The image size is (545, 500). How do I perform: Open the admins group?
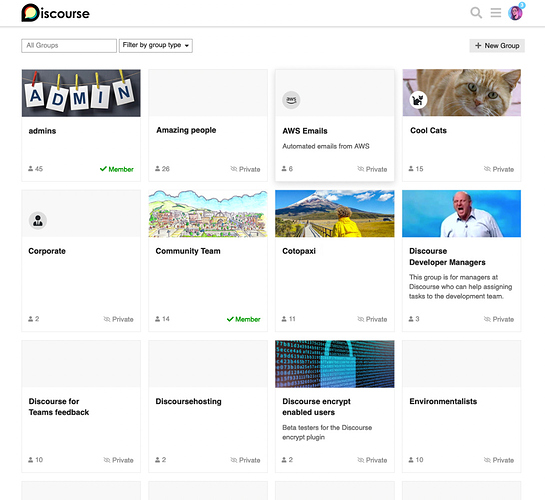coord(42,131)
